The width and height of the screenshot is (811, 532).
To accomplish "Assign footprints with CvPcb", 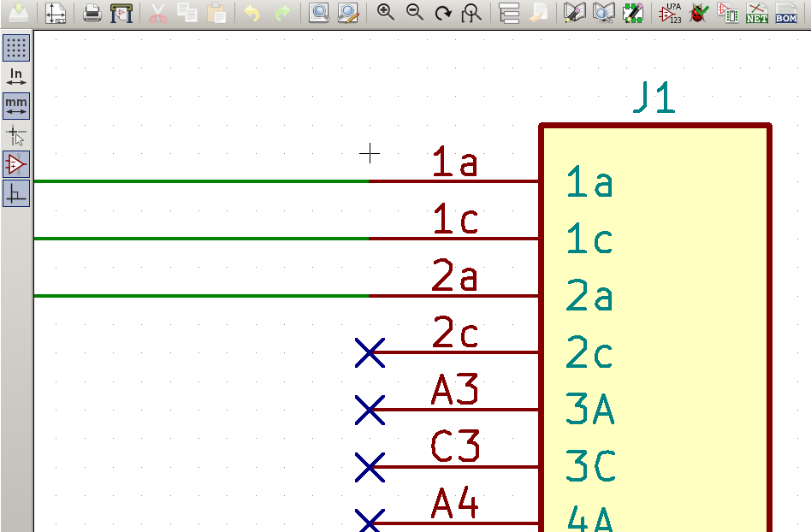I will click(x=728, y=13).
